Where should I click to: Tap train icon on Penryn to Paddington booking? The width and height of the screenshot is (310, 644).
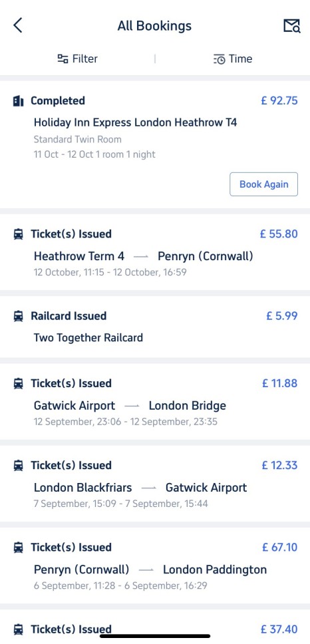tap(18, 548)
